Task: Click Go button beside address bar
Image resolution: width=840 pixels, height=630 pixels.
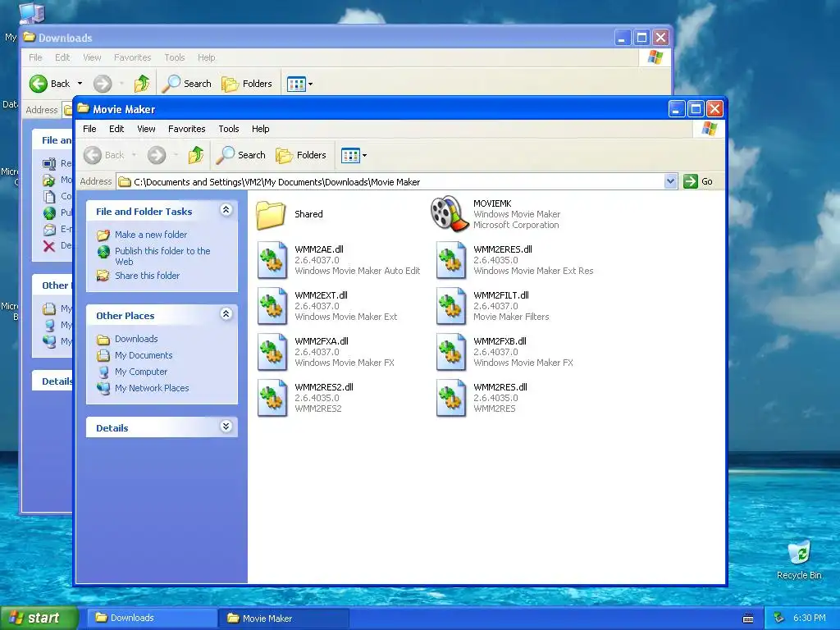Action: [699, 181]
